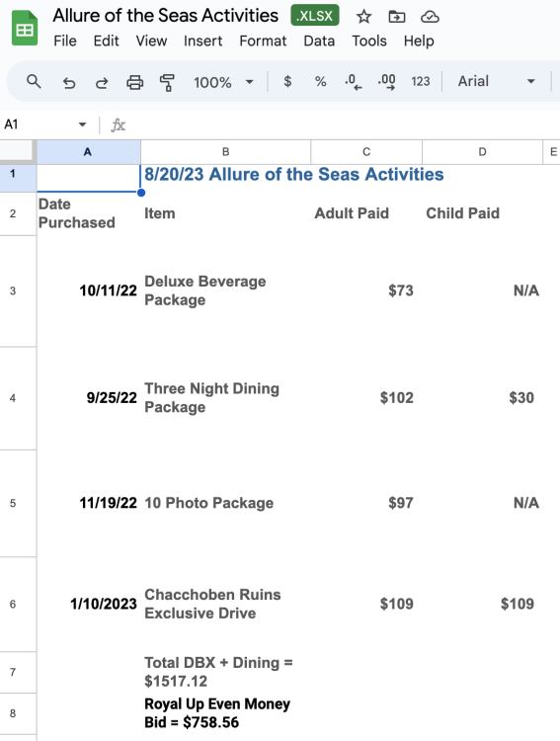Open the name box dropdown arrow
Screen dimensions: 560x741
click(x=82, y=124)
